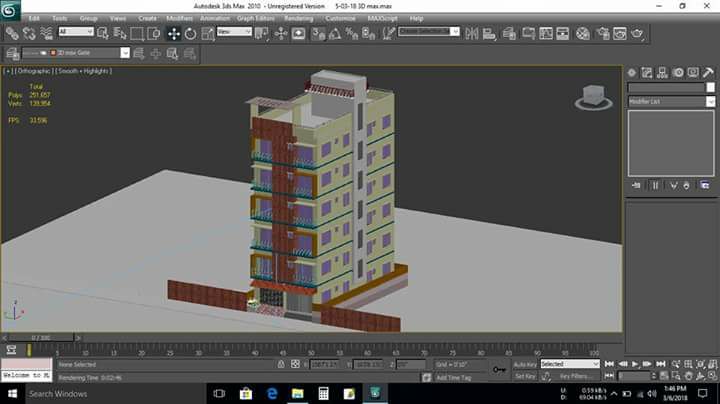Click the Select and Manipulate tool

[281, 34]
